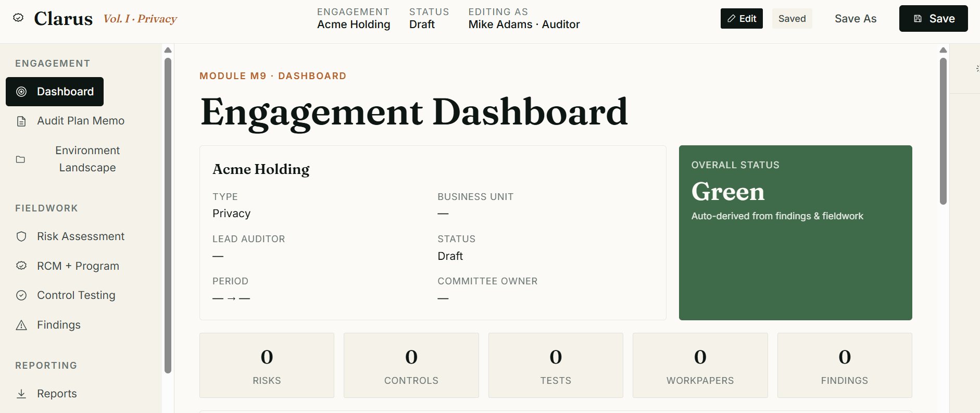Click the Draft status value in header
980x413 pixels.
coord(422,24)
